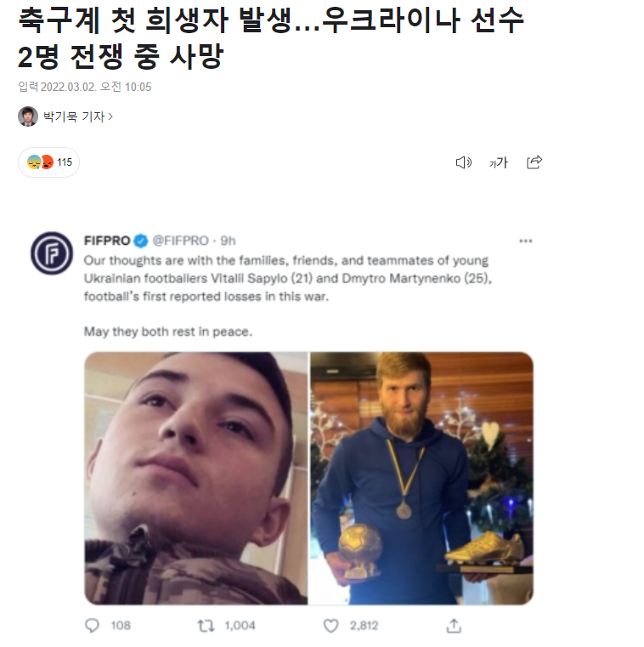Click the tweet's 9h timestamp

(x=228, y=241)
